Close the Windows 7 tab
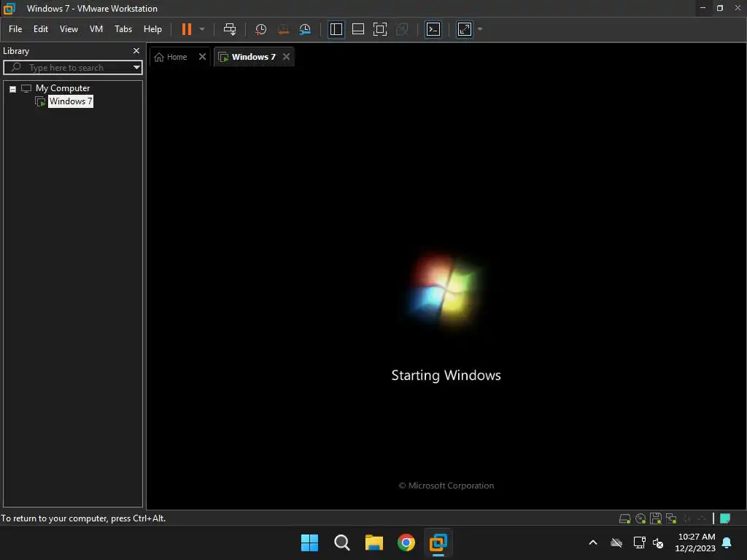Viewport: 747px width, 560px height. click(x=286, y=57)
